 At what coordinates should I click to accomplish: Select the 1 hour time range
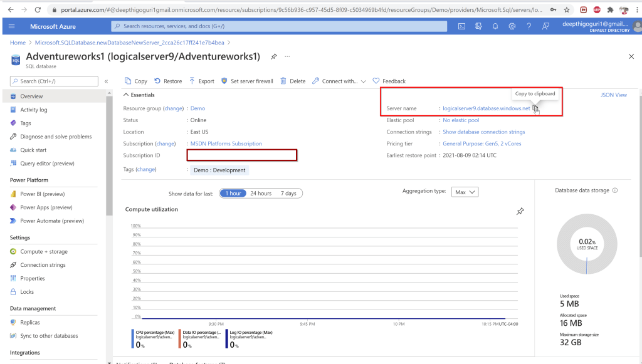coord(233,194)
